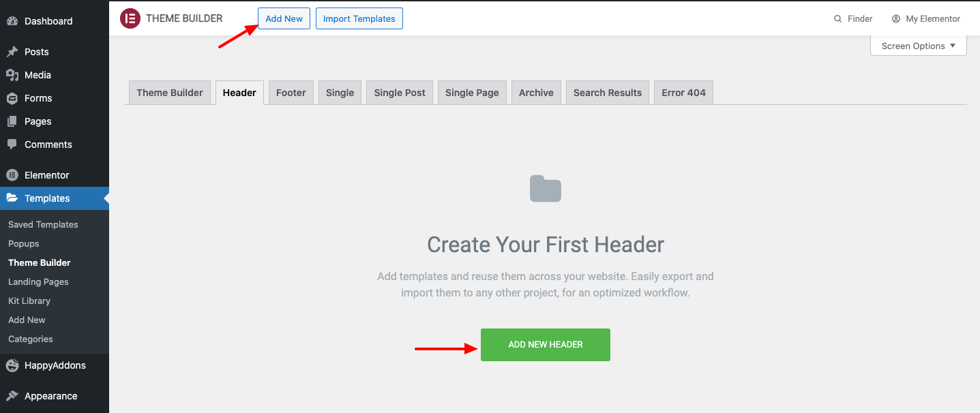The image size is (980, 413).
Task: Go to the Pages menu
Action: (x=55, y=121)
